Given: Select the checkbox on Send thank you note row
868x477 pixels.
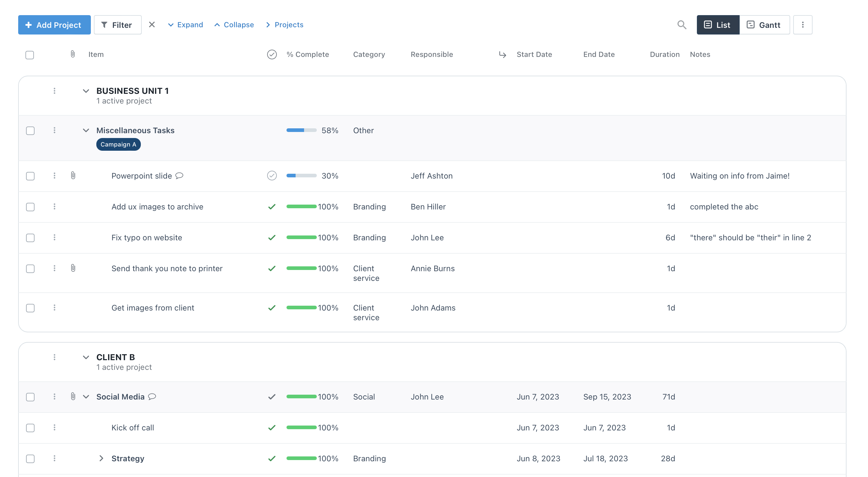Looking at the screenshot, I should pyautogui.click(x=30, y=269).
